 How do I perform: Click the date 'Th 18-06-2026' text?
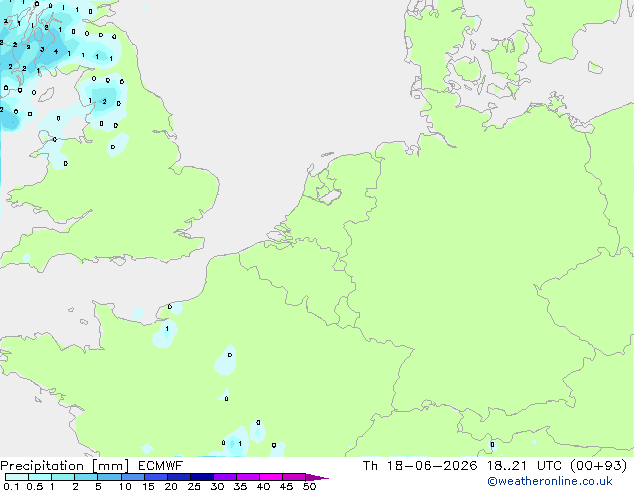420,466
